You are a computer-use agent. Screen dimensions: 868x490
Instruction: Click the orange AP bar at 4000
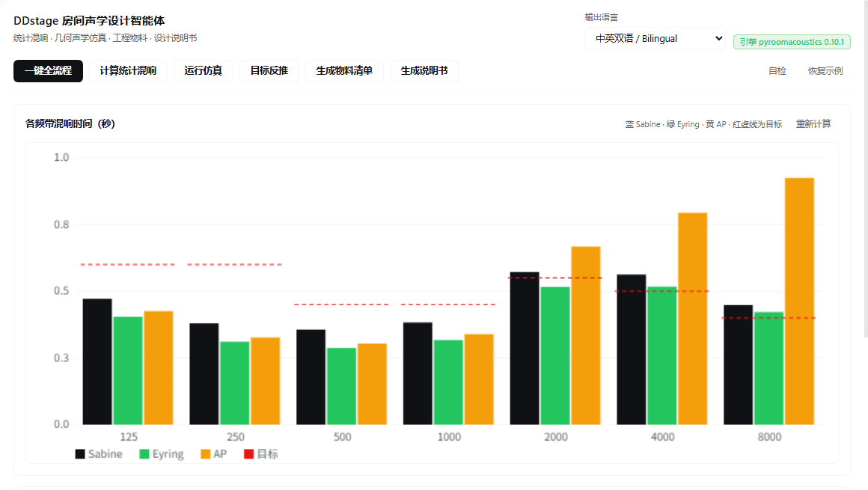[x=692, y=319]
